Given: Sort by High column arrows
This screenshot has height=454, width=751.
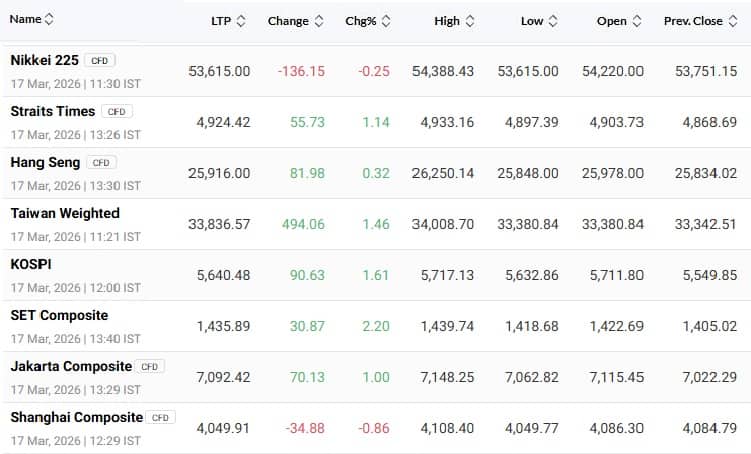Looking at the screenshot, I should click(x=470, y=21).
